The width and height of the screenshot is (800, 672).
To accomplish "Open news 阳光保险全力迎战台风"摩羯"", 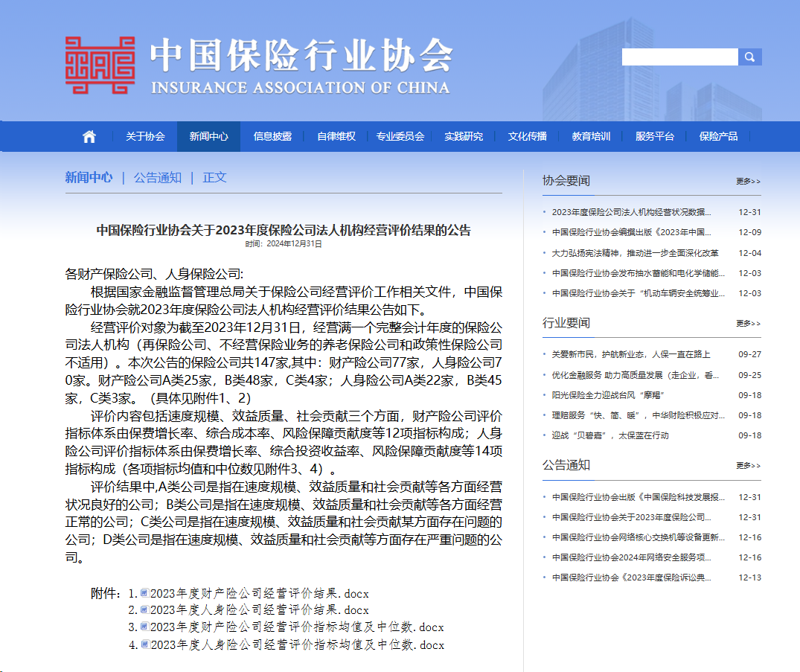I will click(608, 395).
